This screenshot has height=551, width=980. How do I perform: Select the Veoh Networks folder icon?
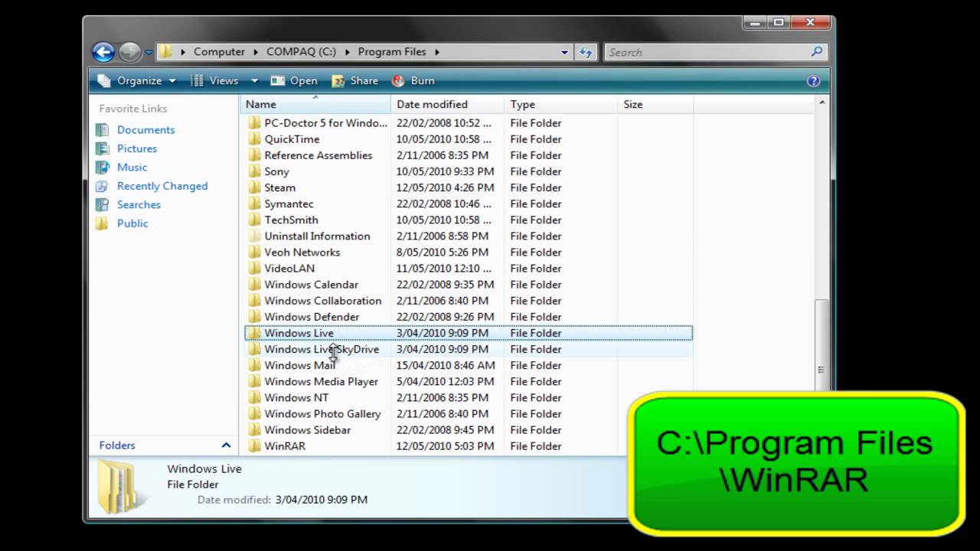[x=254, y=252]
